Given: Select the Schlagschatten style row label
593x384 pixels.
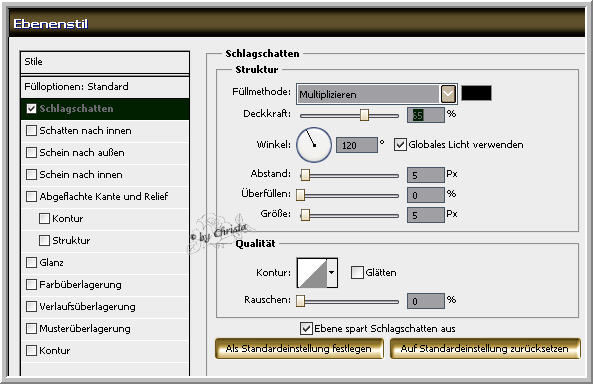Looking at the screenshot, I should [76, 109].
